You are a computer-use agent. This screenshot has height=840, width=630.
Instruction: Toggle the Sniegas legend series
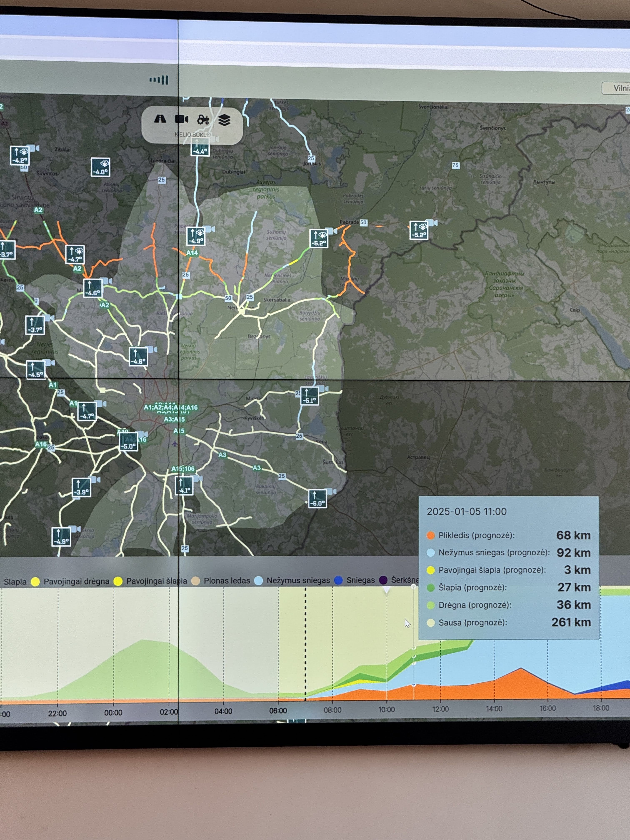pyautogui.click(x=360, y=580)
